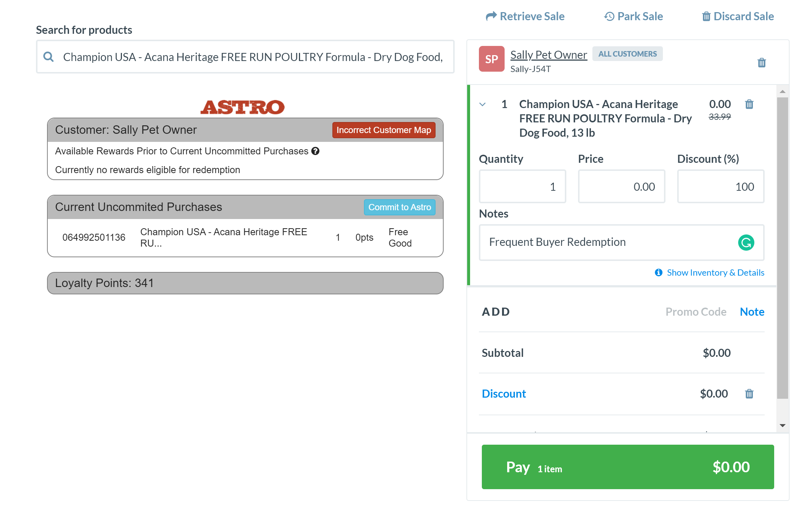Collapse the Acana line item chevron
The width and height of the screenshot is (812, 509).
[x=483, y=104]
